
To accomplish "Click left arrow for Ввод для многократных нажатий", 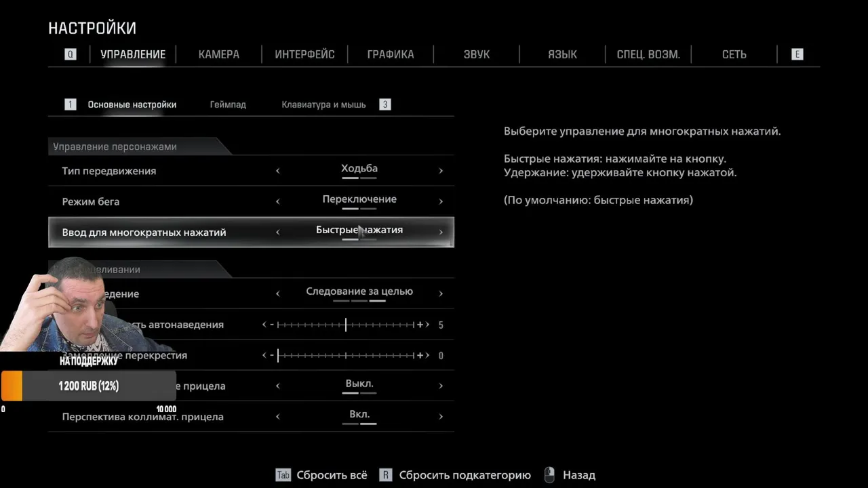I will tap(277, 232).
